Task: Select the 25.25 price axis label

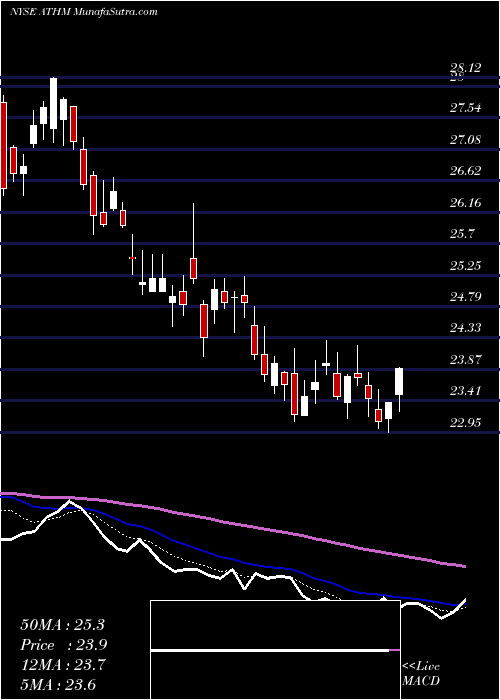Action: coord(466,266)
